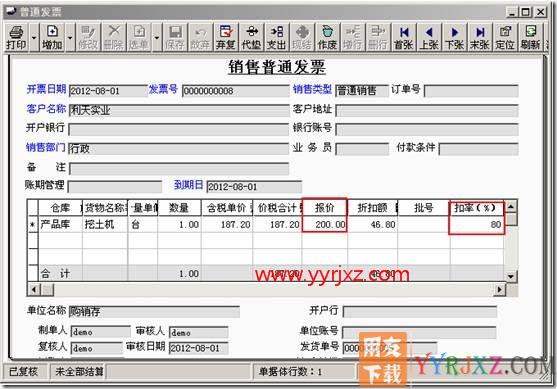Click the 打印 print toolbar icon
Image resolution: width=557 pixels, height=389 pixels.
17,38
